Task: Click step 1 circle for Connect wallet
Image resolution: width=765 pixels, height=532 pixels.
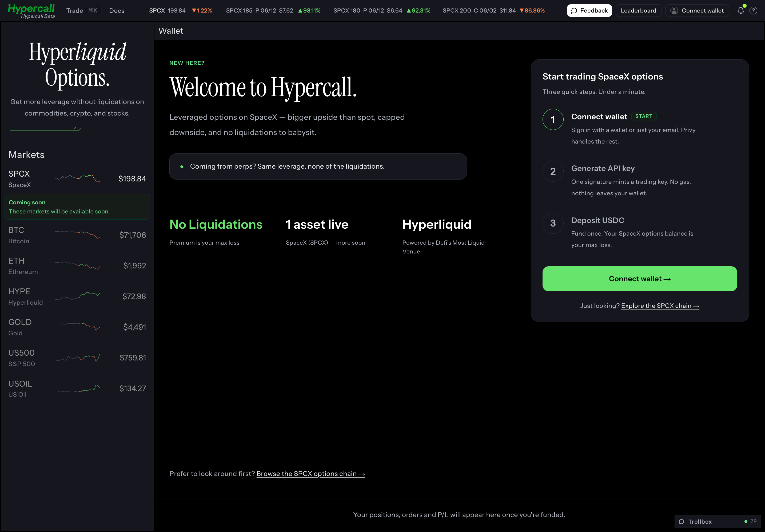Action: 553,119
